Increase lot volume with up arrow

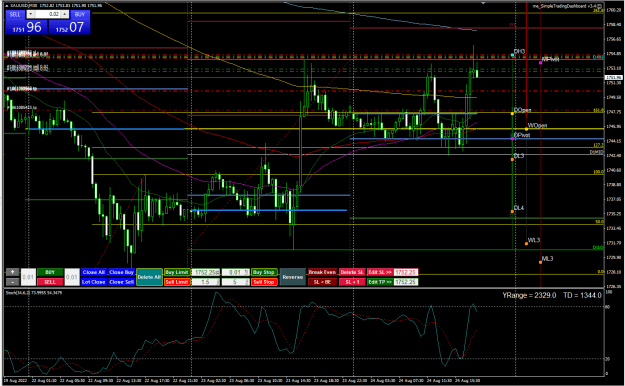pos(65,14)
